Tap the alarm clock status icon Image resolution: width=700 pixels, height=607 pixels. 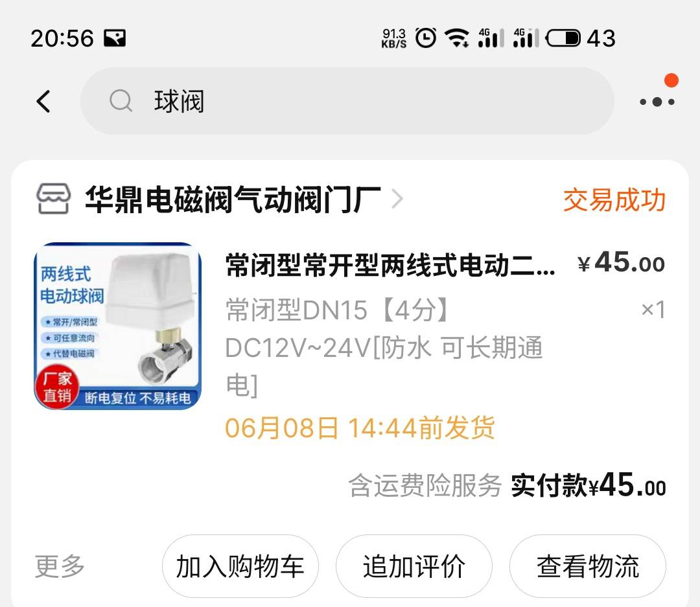[x=425, y=38]
